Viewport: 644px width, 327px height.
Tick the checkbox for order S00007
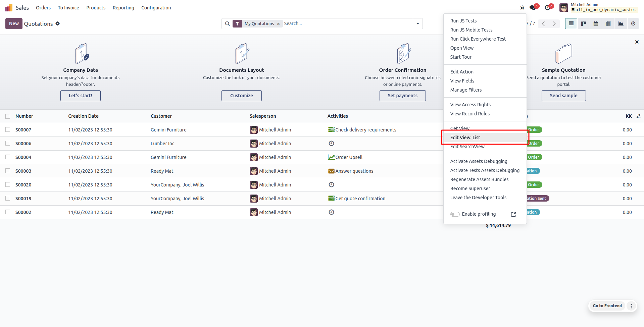pos(8,129)
